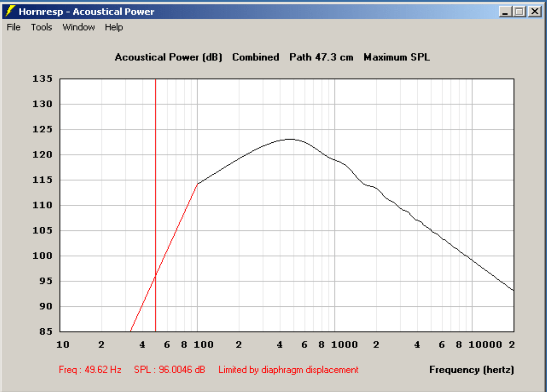Open the Window menu
This screenshot has width=547, height=392.
point(79,27)
